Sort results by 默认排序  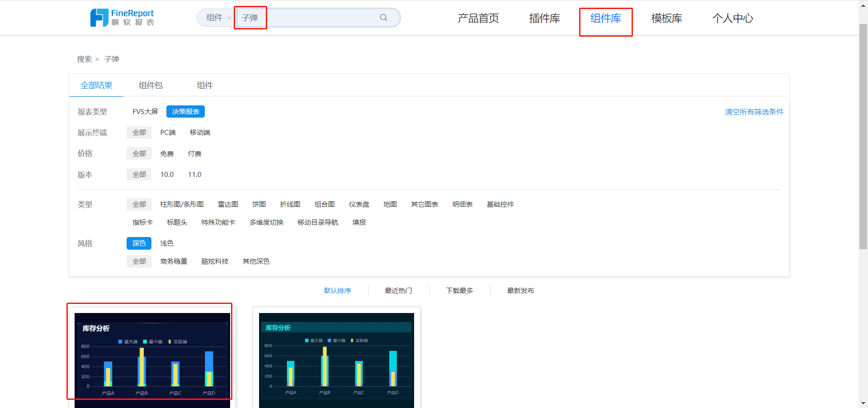(x=337, y=291)
